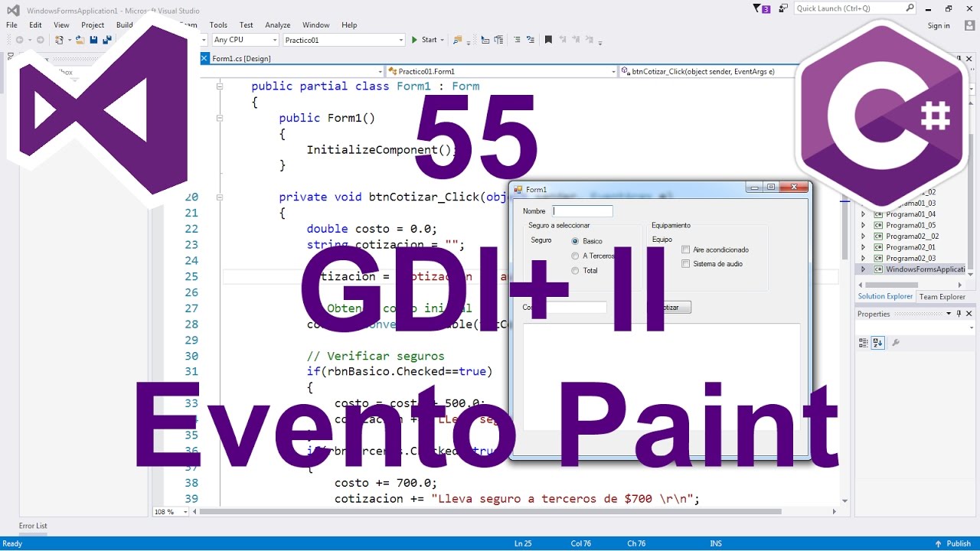Open the notifications flag icon
This screenshot has width=980, height=551.
(762, 8)
